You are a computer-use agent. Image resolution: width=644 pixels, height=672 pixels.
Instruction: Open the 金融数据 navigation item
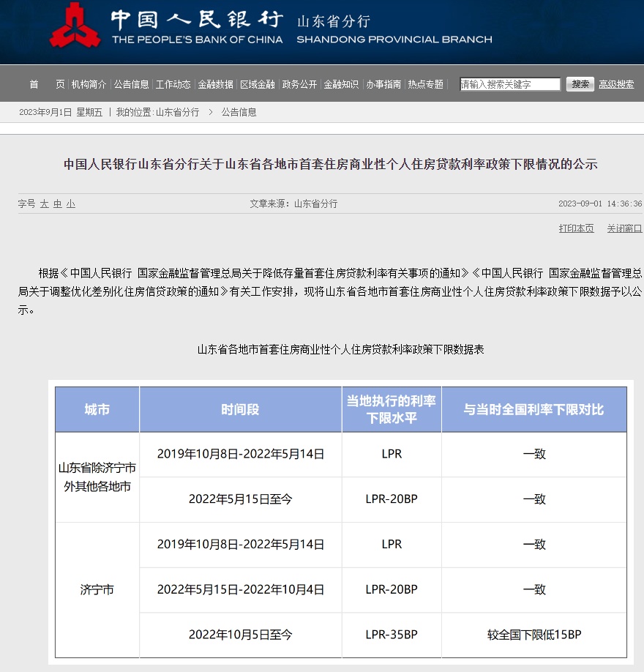click(215, 84)
